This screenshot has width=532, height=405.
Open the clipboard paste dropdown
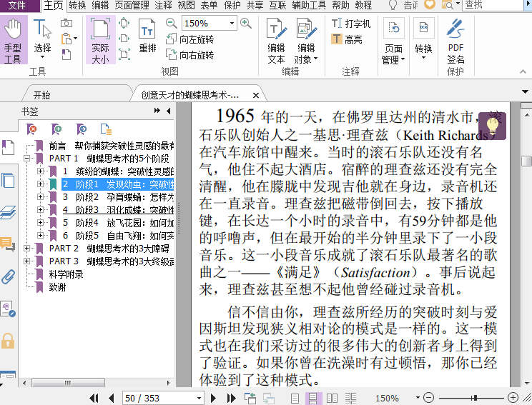point(75,39)
